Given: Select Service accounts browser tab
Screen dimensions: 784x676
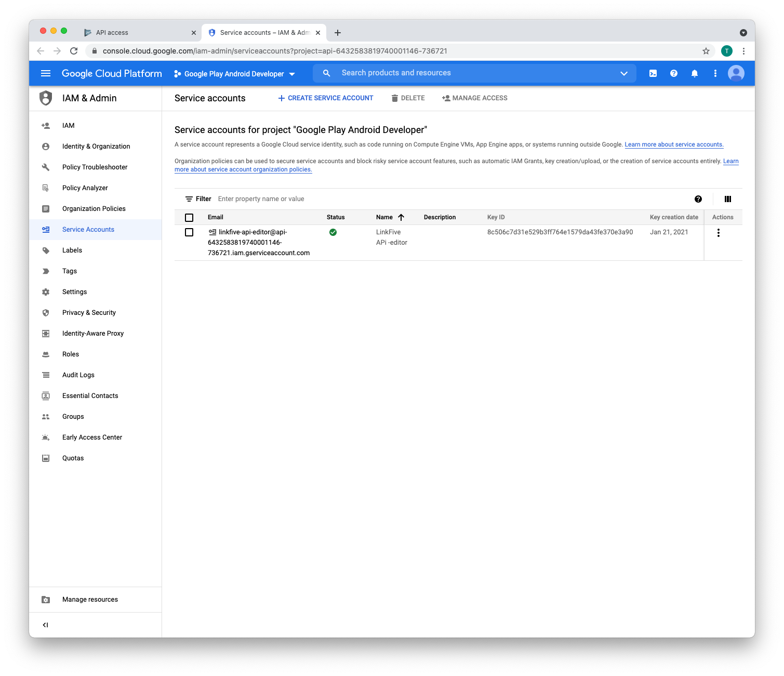Looking at the screenshot, I should pos(264,32).
